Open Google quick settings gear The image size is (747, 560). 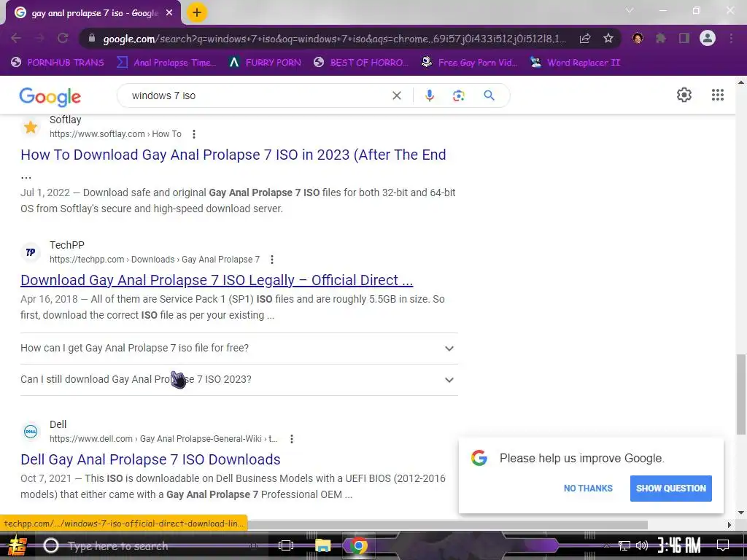click(x=684, y=95)
